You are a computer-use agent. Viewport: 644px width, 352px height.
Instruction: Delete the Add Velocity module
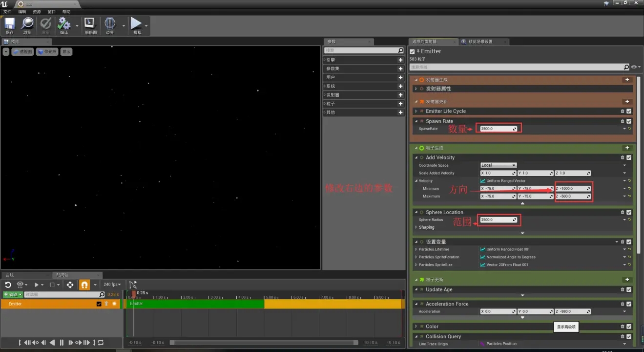[x=623, y=157]
